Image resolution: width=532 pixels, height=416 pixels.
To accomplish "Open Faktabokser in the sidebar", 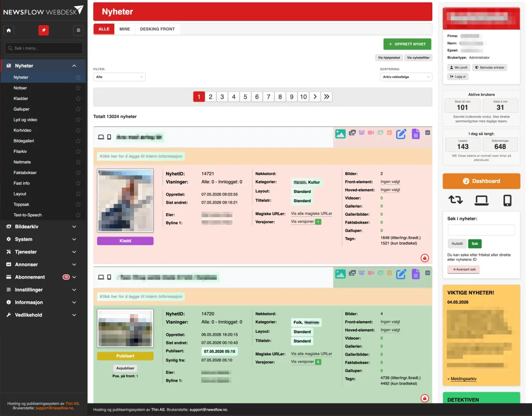I will (25, 173).
